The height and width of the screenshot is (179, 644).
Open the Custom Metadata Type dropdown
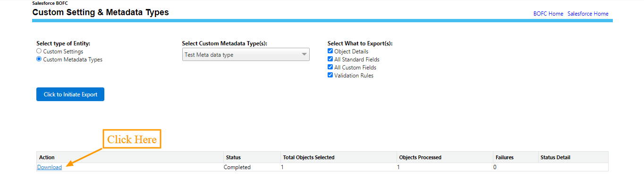[x=246, y=55]
